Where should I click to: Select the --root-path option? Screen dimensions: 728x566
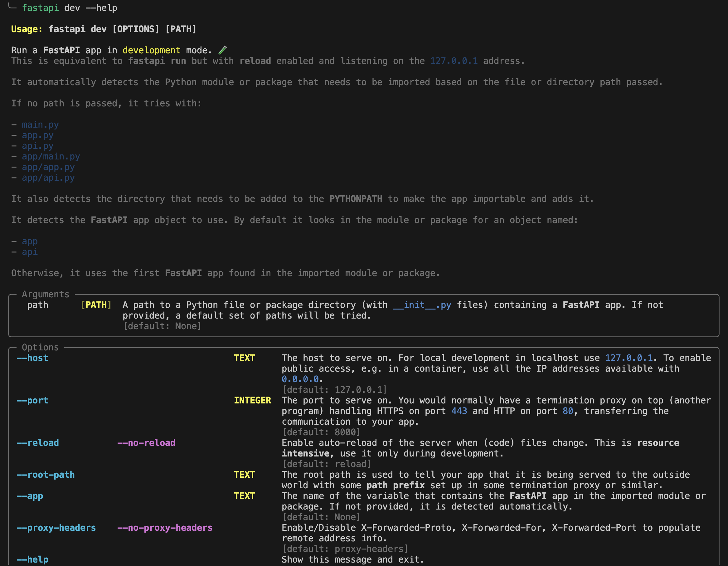tap(46, 475)
